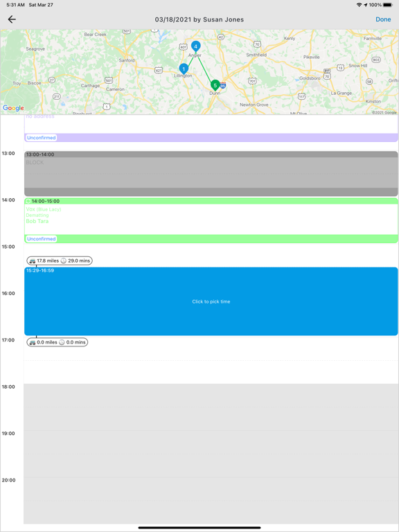
Task: Select green map pin number 5 at Dunn
Action: 215,85
